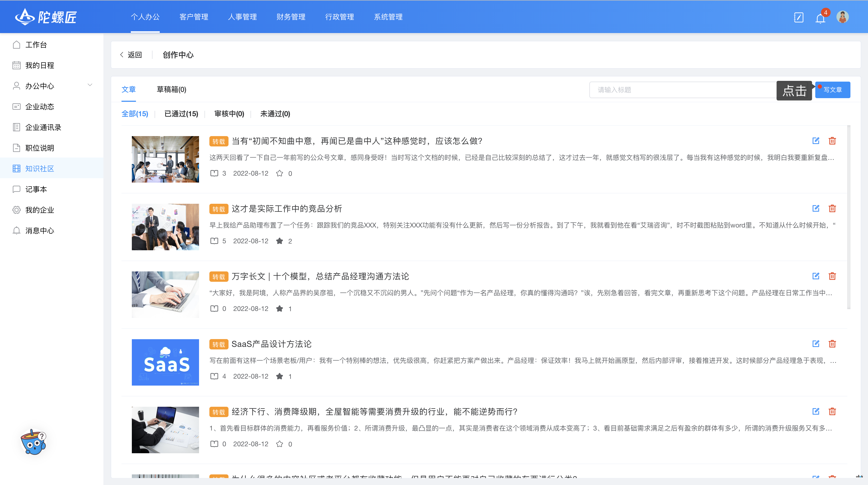Open 职位说明 in the sidebar

point(52,148)
